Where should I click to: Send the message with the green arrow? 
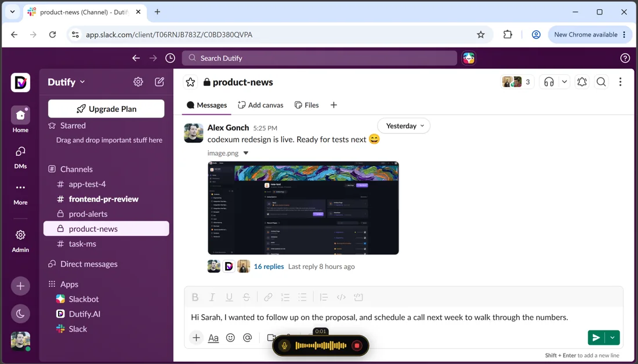pyautogui.click(x=596, y=337)
